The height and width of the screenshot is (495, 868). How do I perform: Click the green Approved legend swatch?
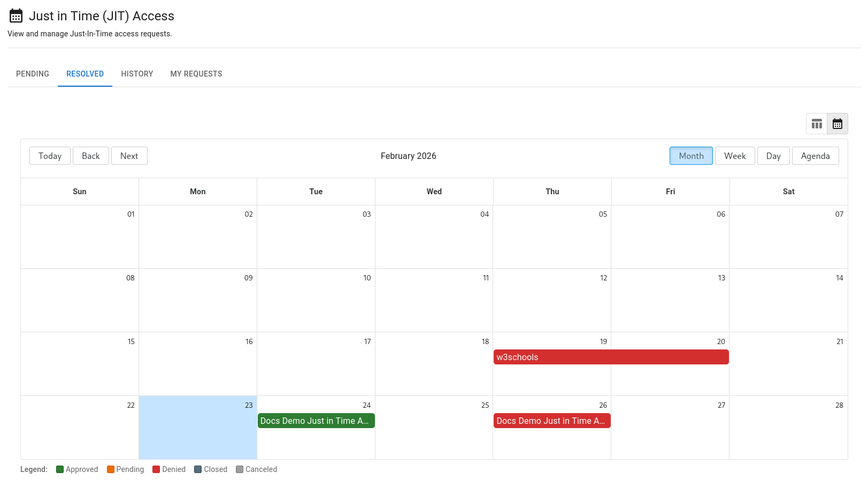[x=60, y=469]
